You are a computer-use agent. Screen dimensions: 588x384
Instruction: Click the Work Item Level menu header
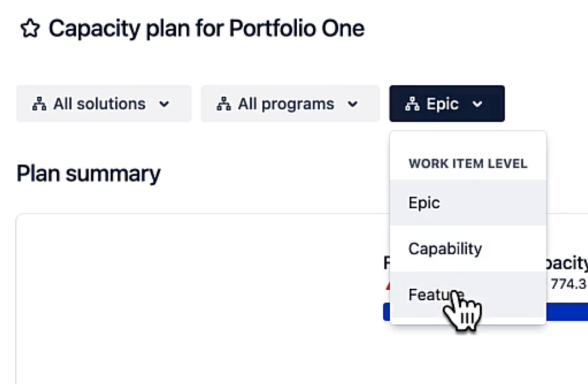pyautogui.click(x=467, y=164)
